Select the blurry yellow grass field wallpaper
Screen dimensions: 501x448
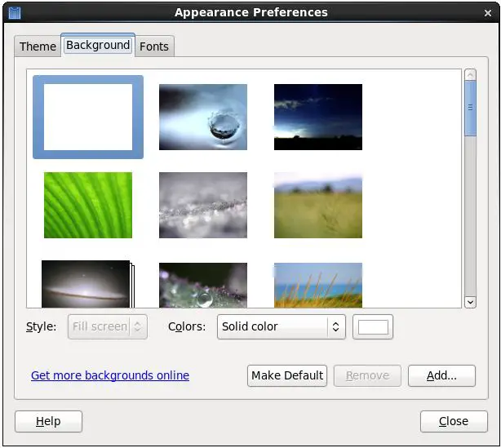(318, 205)
